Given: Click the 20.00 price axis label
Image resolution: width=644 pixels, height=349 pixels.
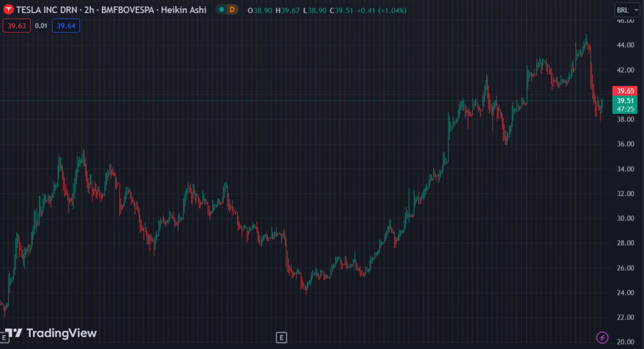Looking at the screenshot, I should pyautogui.click(x=626, y=341).
